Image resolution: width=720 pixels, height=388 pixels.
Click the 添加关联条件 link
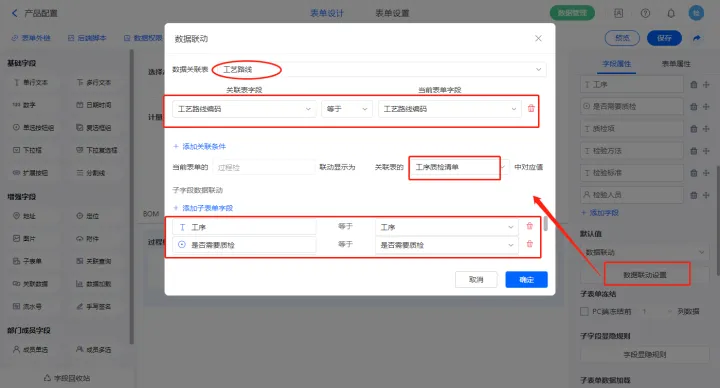pyautogui.click(x=199, y=146)
